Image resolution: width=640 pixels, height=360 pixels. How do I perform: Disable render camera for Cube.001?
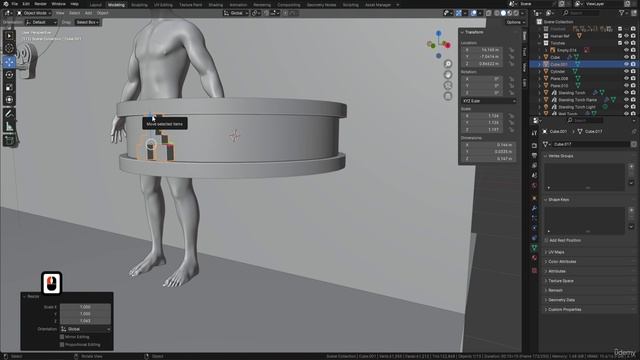point(633,64)
